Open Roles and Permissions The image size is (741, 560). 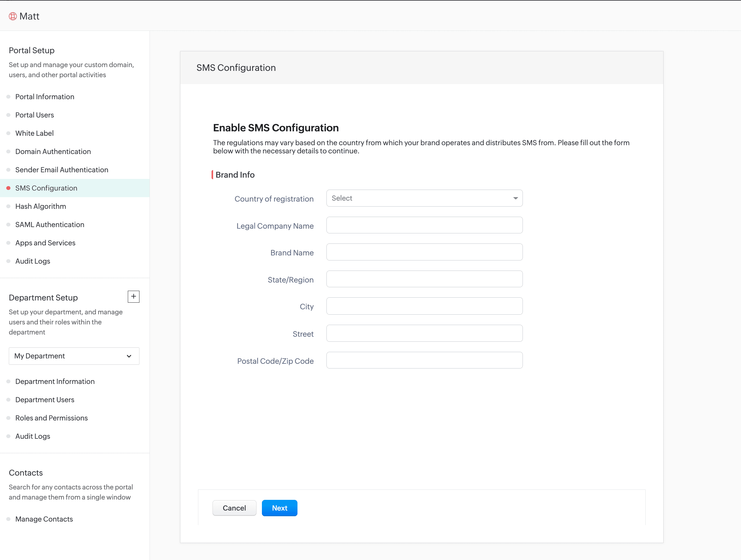pyautogui.click(x=51, y=418)
